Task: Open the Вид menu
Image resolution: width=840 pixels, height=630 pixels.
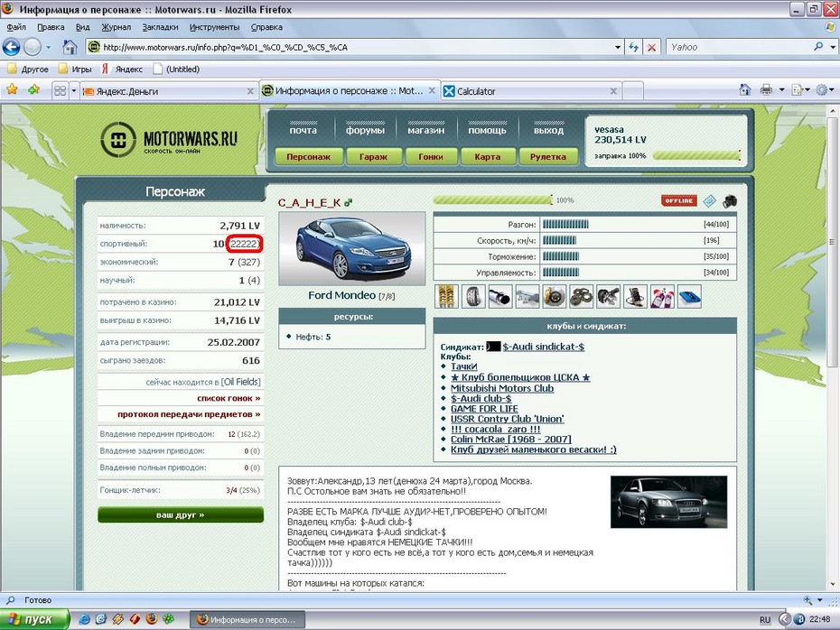Action: 82,27
